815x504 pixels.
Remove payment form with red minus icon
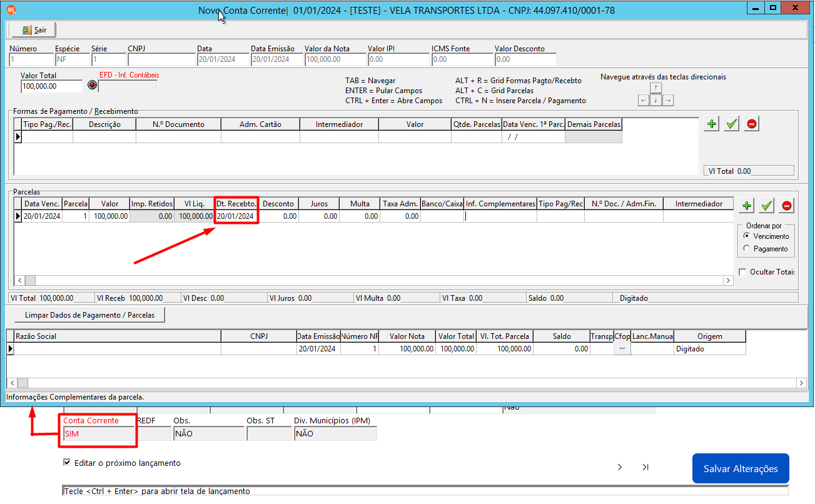pos(752,124)
